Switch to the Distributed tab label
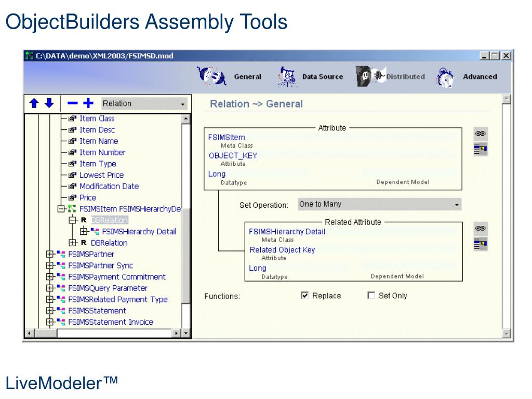The image size is (532, 399). coord(405,77)
